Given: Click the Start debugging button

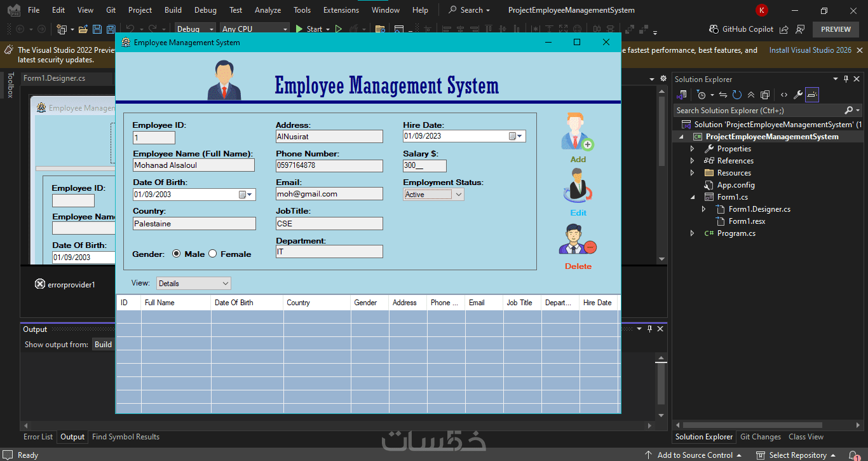Looking at the screenshot, I should click(309, 29).
